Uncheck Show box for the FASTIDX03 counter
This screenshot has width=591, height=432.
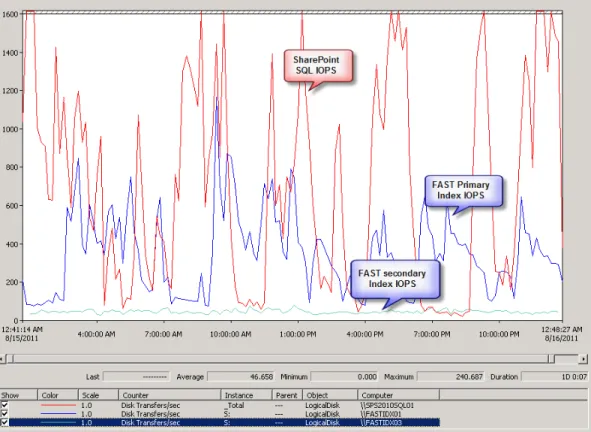tap(5, 423)
